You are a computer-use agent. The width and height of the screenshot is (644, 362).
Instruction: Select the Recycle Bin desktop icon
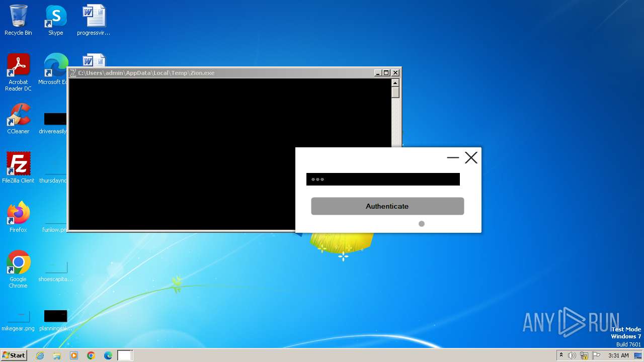pyautogui.click(x=18, y=20)
